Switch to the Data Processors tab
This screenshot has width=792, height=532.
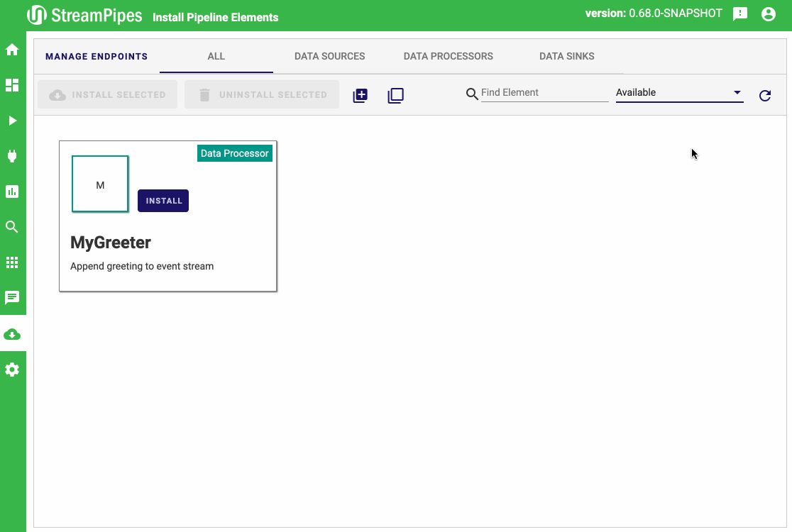(449, 57)
